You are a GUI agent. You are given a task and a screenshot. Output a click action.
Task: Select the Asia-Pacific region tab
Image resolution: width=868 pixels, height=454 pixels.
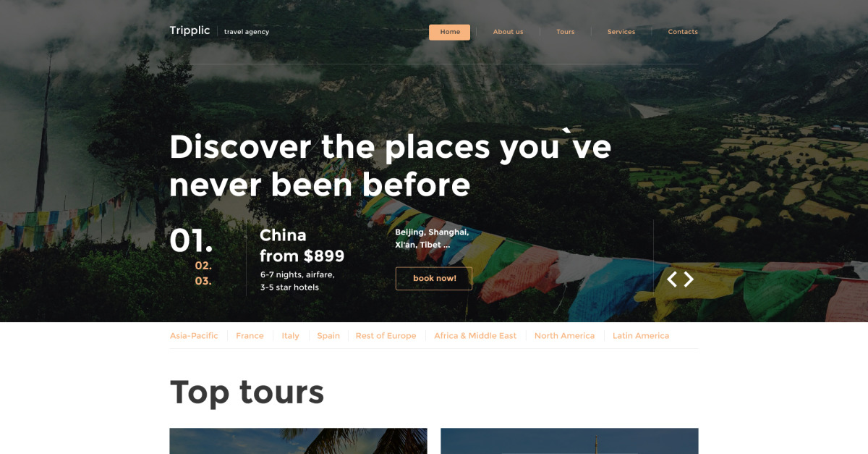[194, 336]
